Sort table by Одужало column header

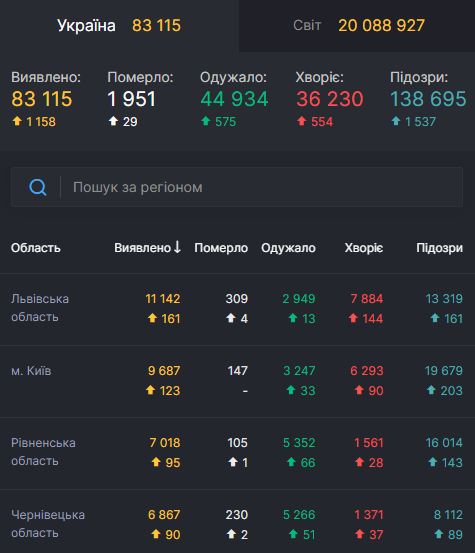[288, 248]
